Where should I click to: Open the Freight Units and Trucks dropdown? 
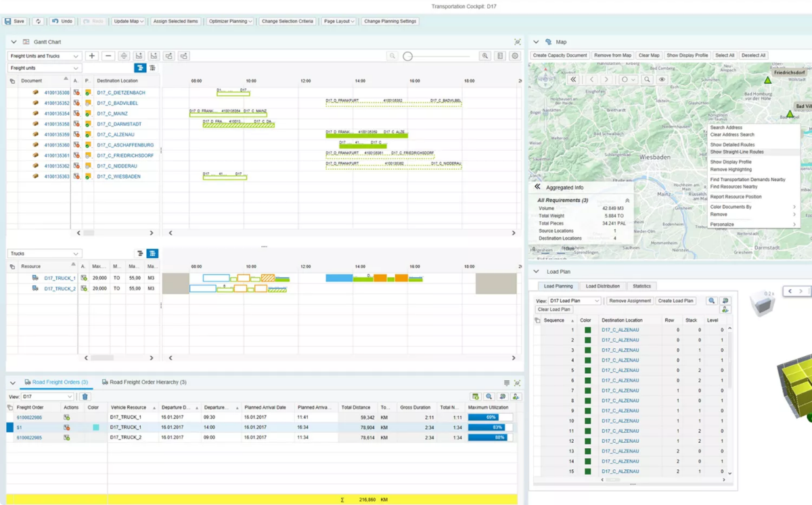(x=45, y=56)
